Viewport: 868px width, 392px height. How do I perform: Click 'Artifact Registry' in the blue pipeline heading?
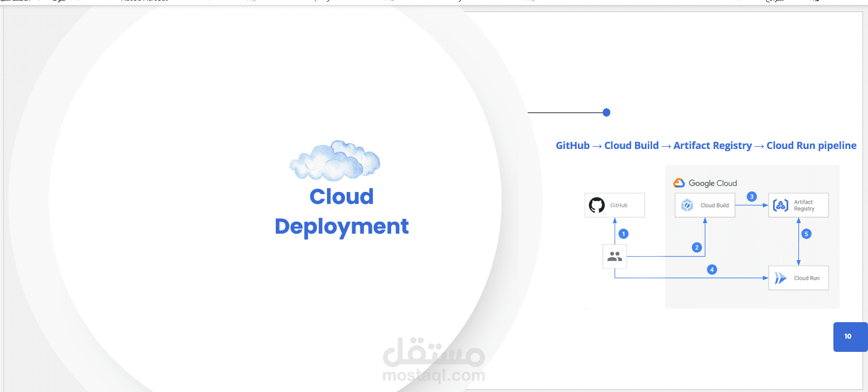tap(713, 146)
